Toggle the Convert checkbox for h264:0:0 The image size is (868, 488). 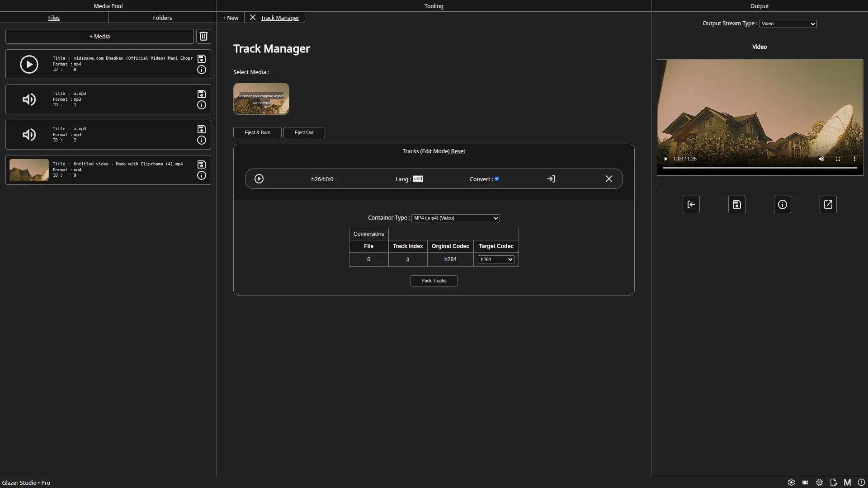point(497,179)
